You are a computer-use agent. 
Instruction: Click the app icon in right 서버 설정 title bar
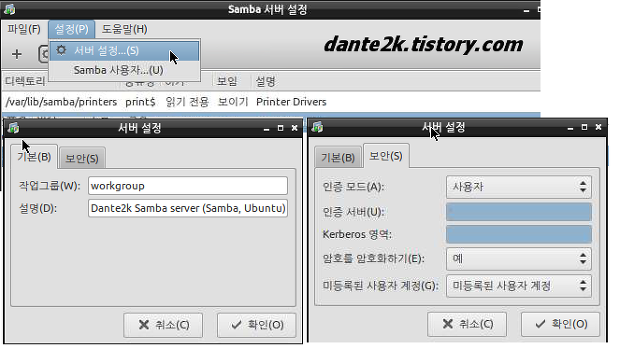[318, 127]
